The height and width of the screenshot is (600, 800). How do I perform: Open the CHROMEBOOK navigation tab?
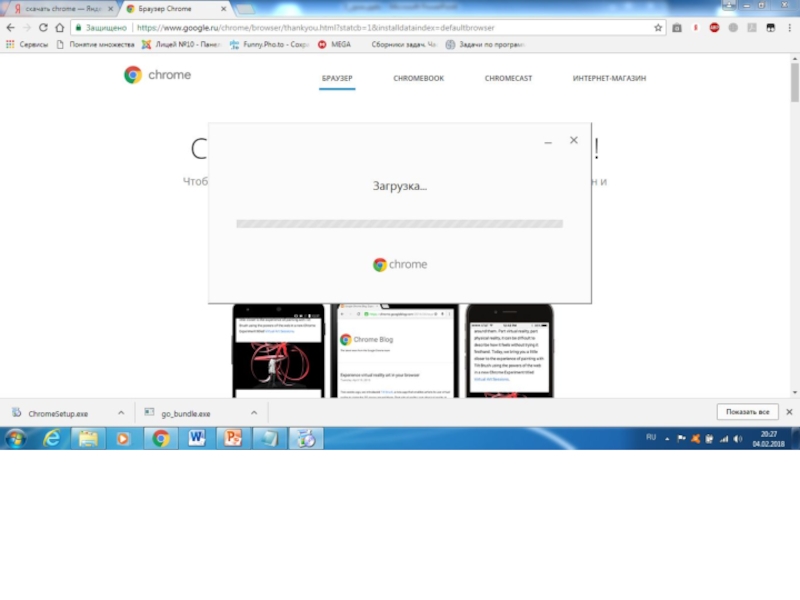tap(418, 78)
